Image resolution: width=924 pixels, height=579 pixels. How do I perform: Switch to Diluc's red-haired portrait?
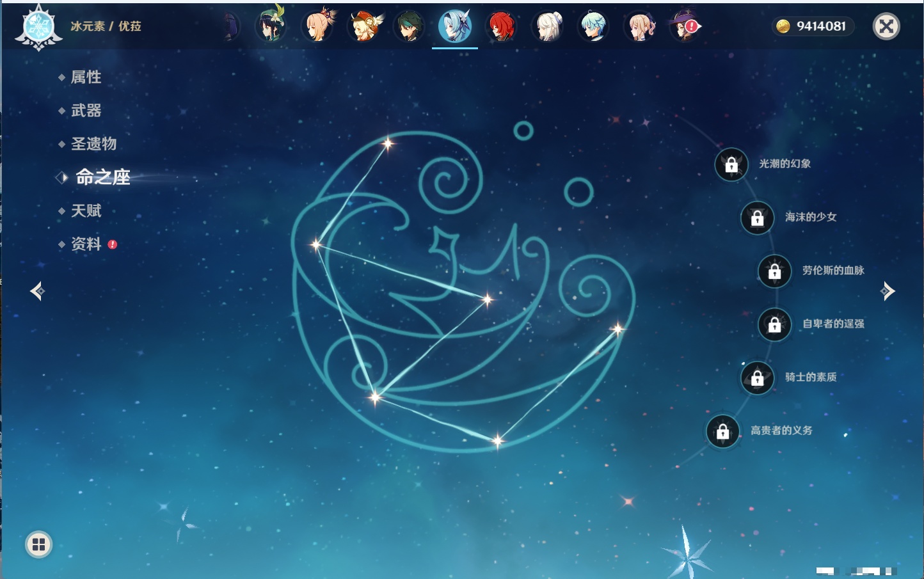pos(501,26)
